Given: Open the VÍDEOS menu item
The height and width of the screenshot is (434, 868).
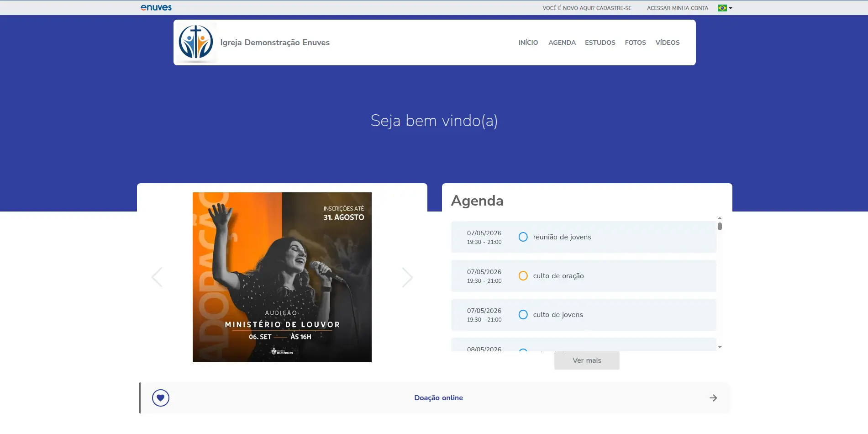Looking at the screenshot, I should coord(668,42).
